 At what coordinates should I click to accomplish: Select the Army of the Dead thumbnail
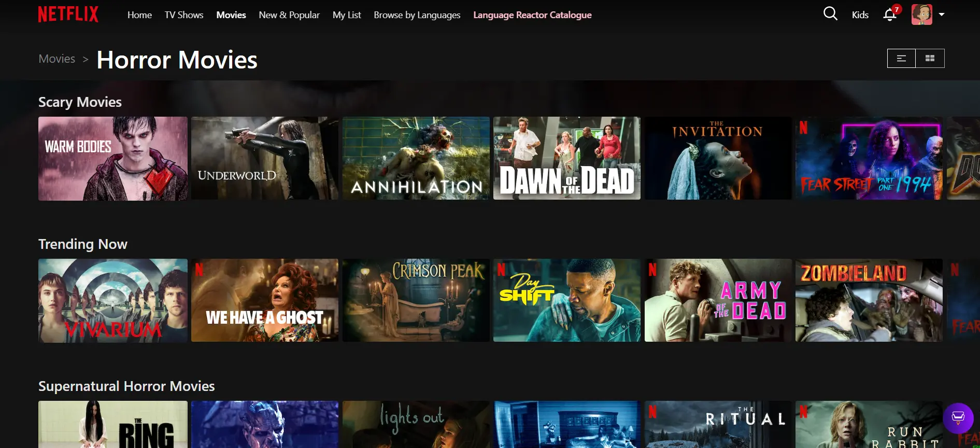(x=718, y=300)
